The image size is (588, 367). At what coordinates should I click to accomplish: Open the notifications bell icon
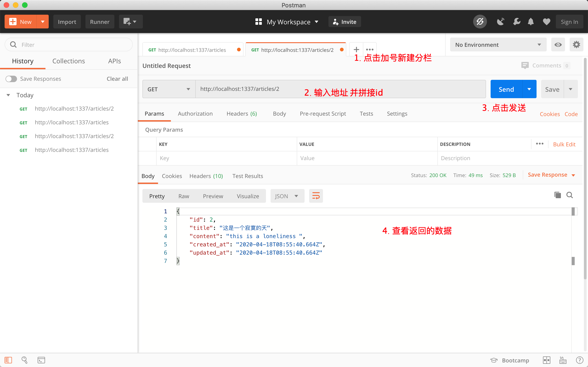coord(531,22)
